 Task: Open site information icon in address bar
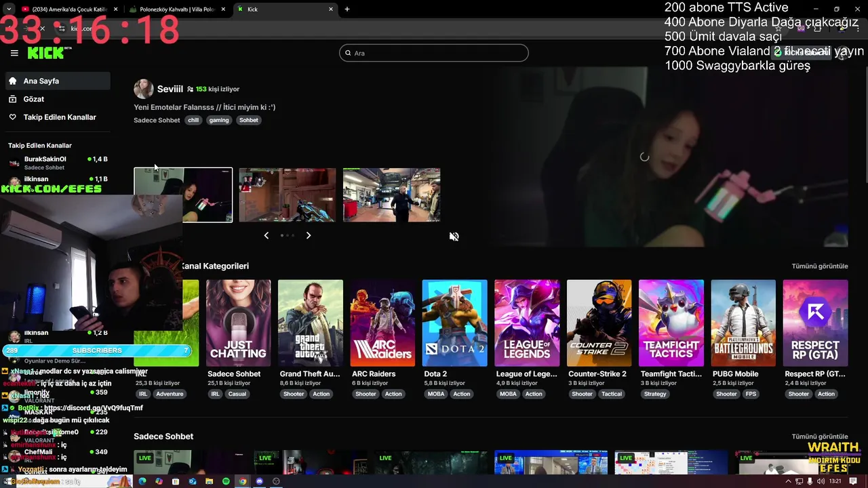pyautogui.click(x=62, y=28)
